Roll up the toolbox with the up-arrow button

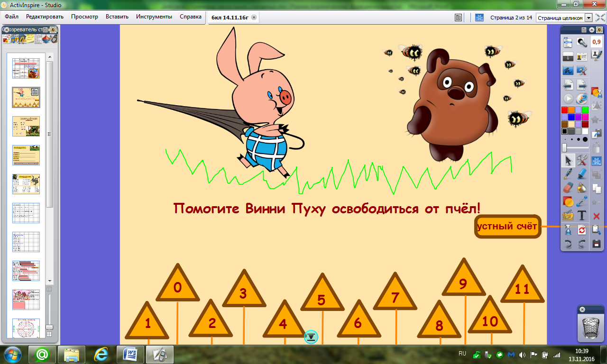click(591, 29)
